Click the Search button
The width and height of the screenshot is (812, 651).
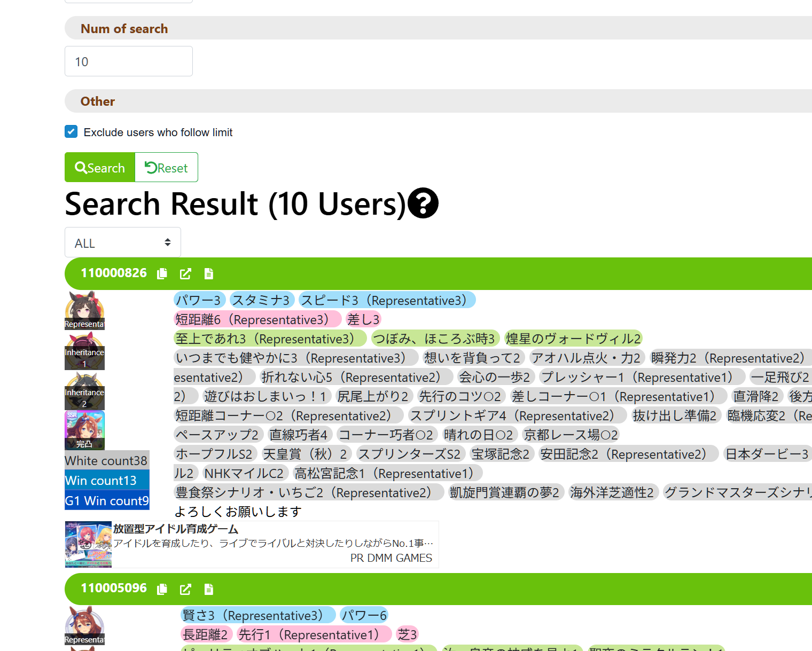[100, 167]
